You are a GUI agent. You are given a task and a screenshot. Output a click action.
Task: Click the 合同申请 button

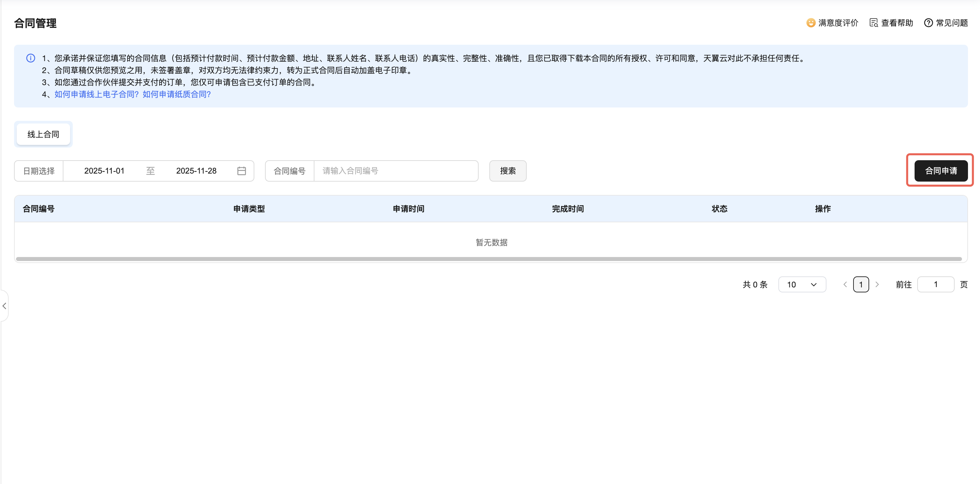tap(941, 171)
